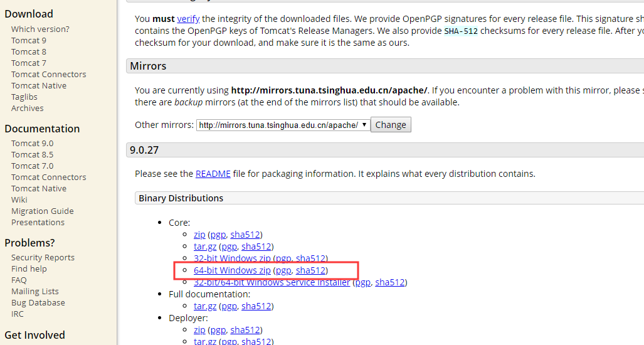644x345 pixels.
Task: Open the IRC link
Action: tap(18, 314)
